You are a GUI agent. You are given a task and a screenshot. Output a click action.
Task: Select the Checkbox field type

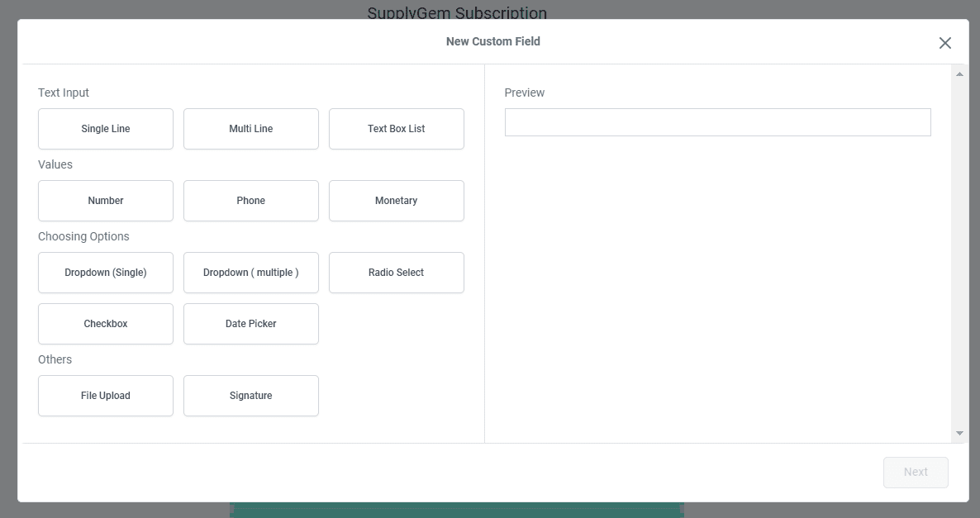(105, 324)
